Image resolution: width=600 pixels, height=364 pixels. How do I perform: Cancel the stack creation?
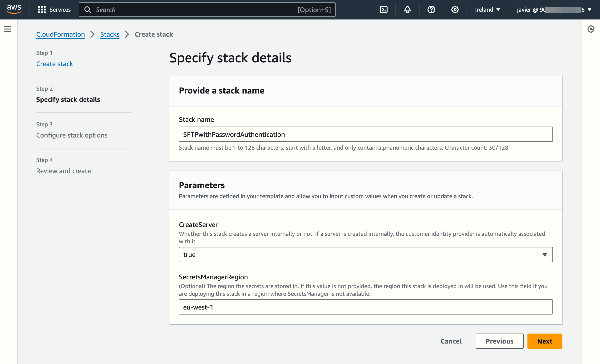point(451,341)
